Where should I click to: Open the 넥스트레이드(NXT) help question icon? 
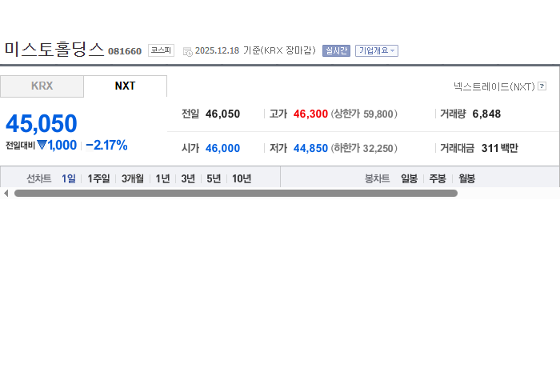coord(542,86)
